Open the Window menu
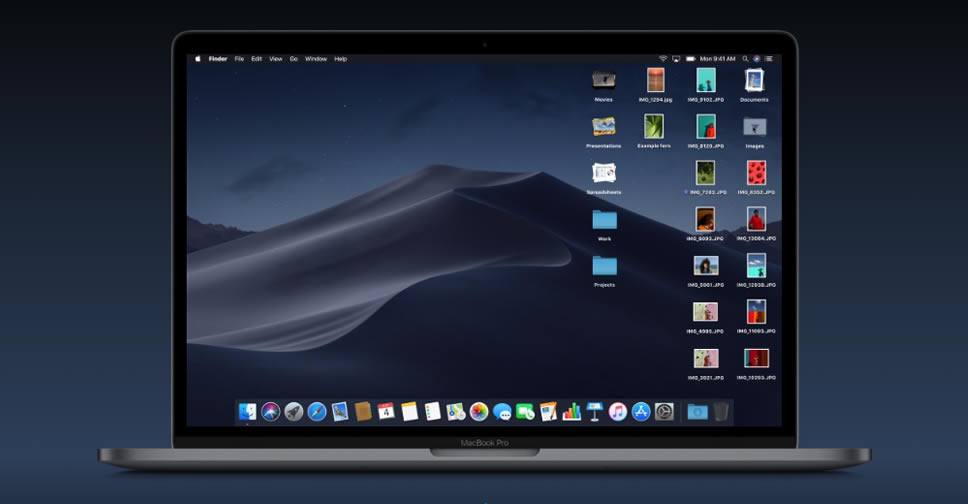The image size is (968, 504). (x=316, y=59)
